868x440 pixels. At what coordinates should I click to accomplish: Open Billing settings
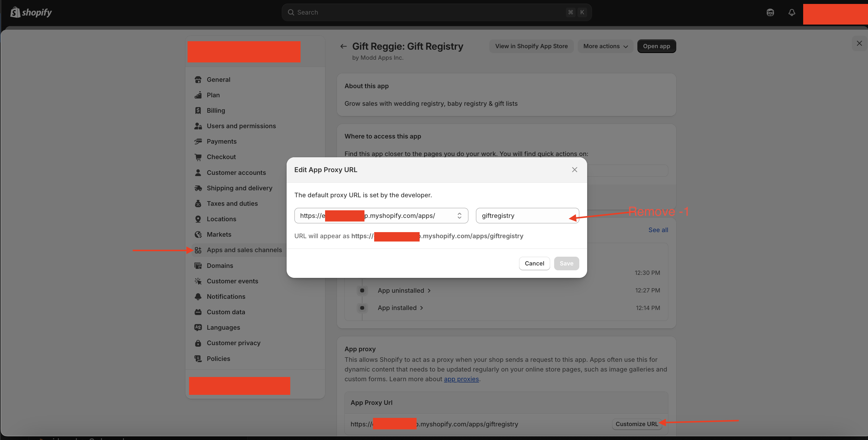point(216,111)
